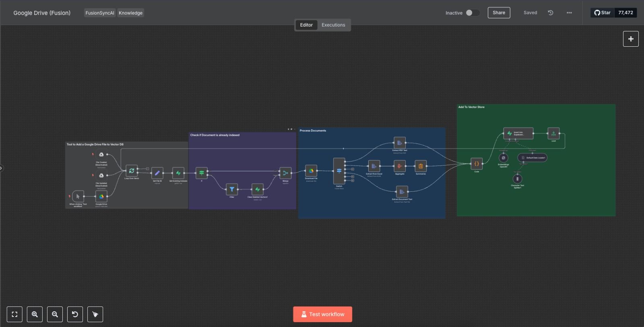
Task: Select the Code node
Action: click(x=477, y=164)
